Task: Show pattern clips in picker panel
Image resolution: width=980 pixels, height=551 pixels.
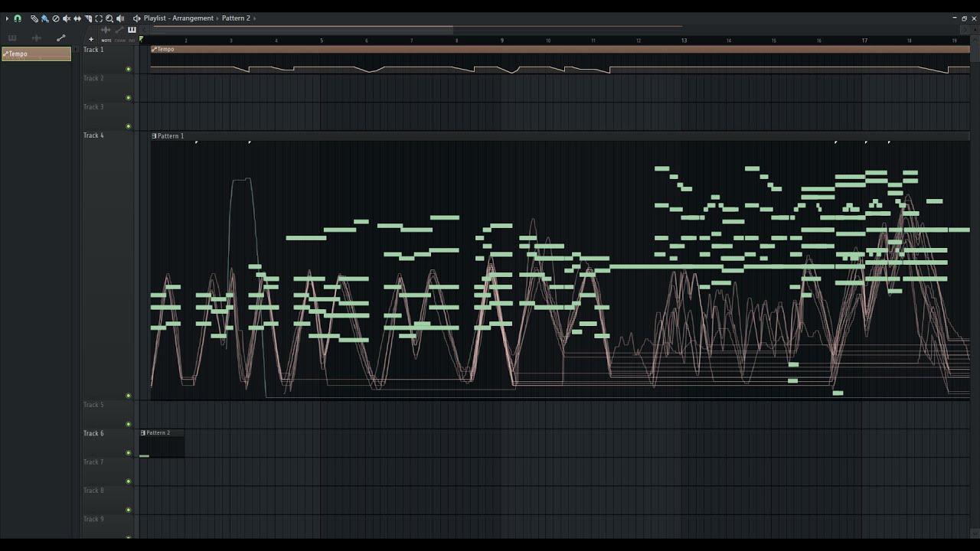Action: tap(12, 38)
